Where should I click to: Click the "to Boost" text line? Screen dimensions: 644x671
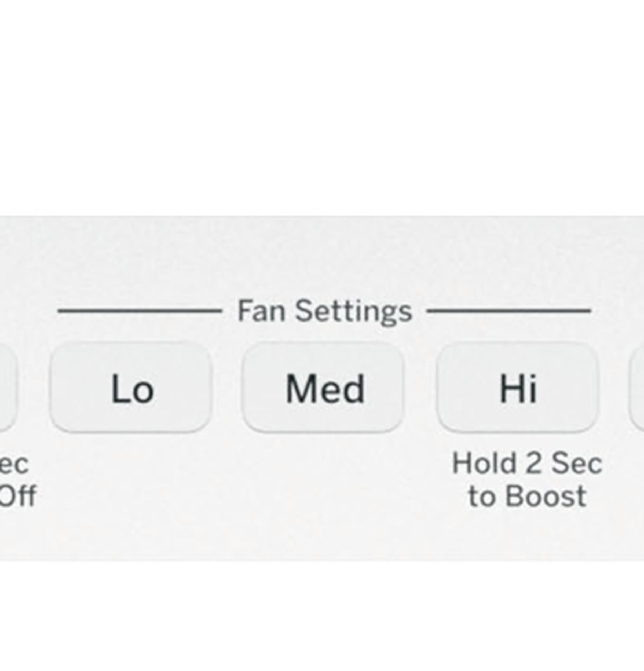point(527,496)
